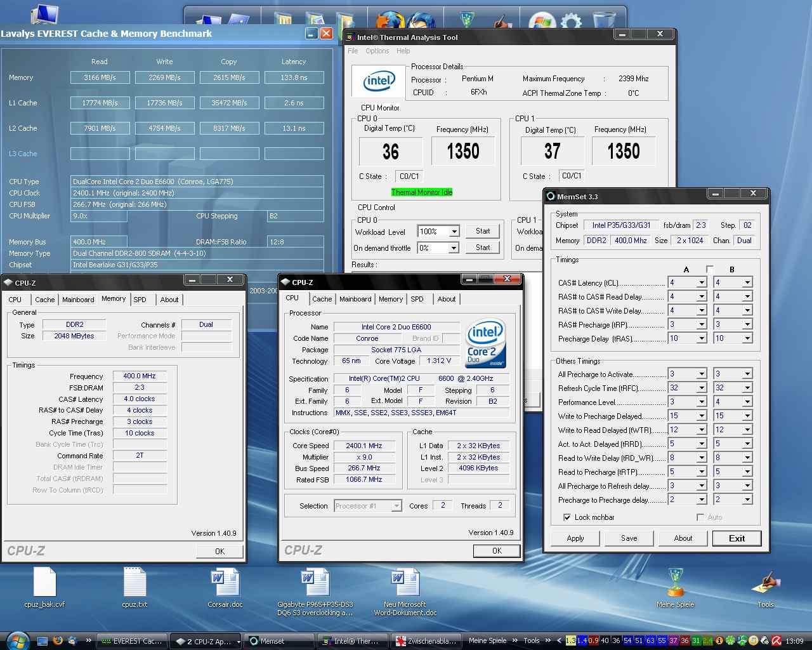This screenshot has height=650, width=812.
Task: Open the games trophy icon in the top dock
Action: pyautogui.click(x=468, y=20)
